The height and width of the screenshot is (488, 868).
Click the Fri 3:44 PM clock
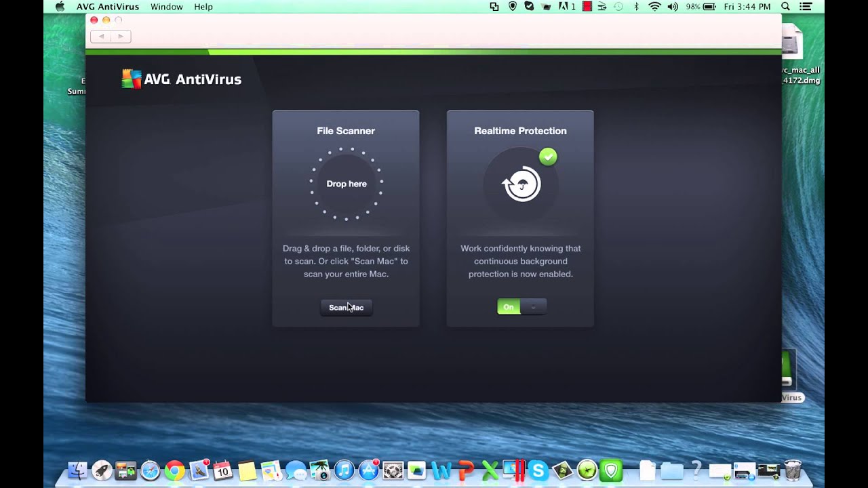747,7
